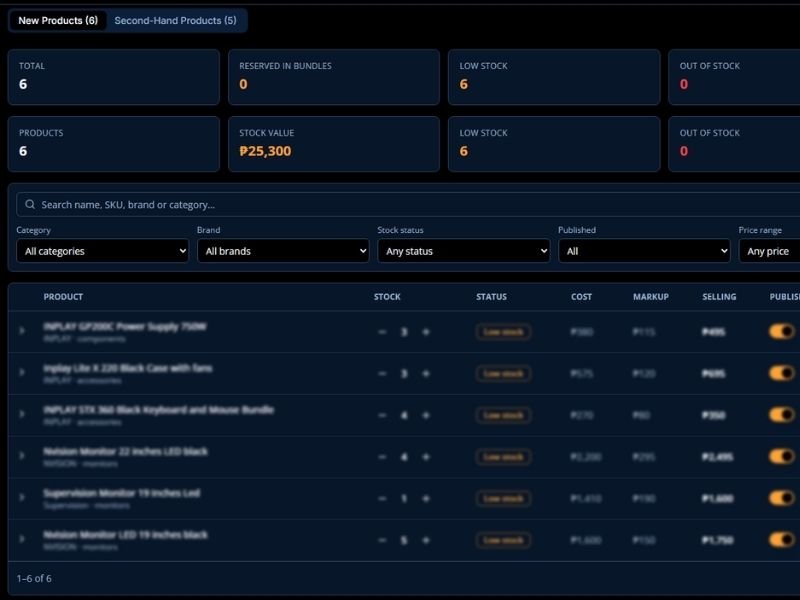Sort by the STOCK column header
Viewport: 800px width, 600px height.
point(387,297)
